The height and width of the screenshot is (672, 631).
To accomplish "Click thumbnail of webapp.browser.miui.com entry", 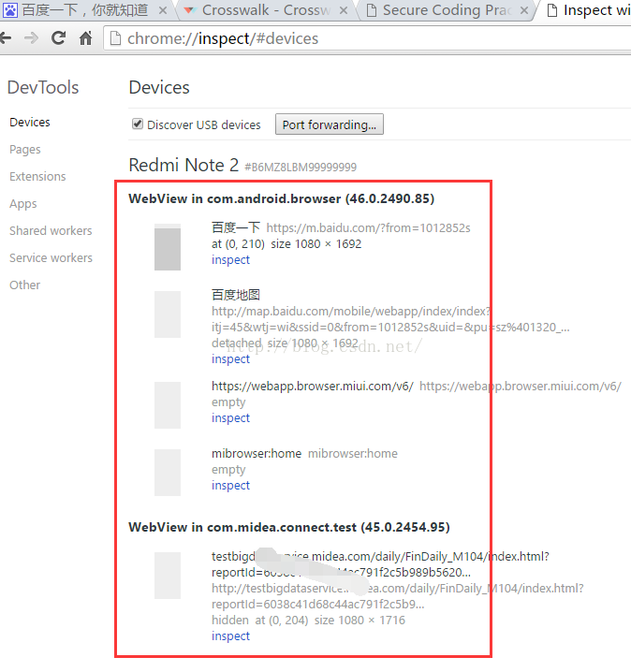I will coord(168,405).
